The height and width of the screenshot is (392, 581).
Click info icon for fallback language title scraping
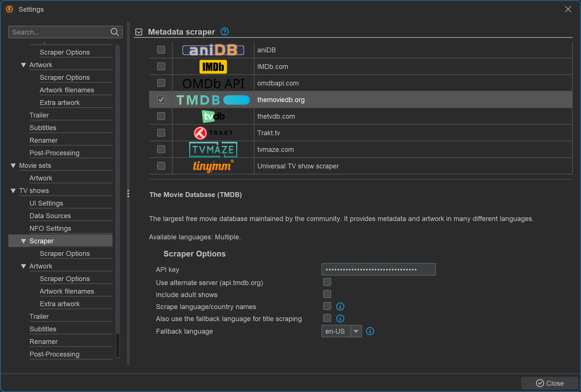[x=340, y=319]
